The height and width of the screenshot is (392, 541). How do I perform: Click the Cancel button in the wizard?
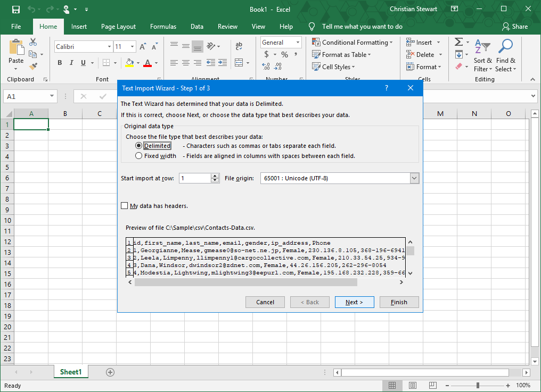click(x=265, y=302)
